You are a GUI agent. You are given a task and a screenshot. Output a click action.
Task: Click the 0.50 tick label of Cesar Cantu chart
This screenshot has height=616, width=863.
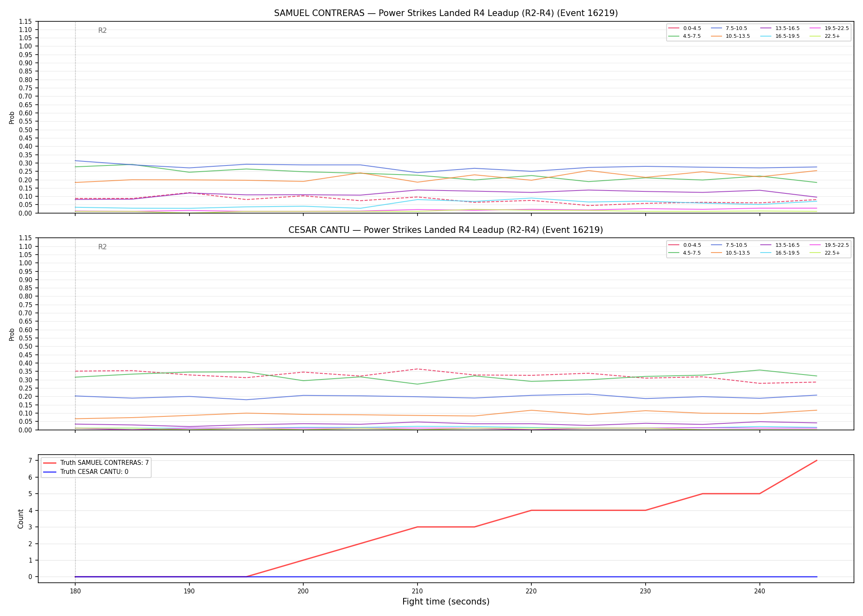(x=26, y=347)
